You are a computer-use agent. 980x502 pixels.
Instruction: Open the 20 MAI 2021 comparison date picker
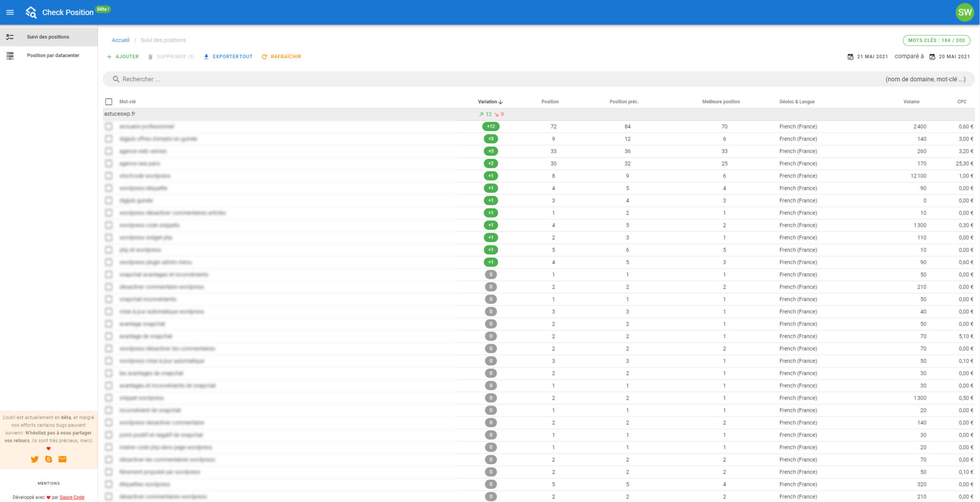pyautogui.click(x=949, y=56)
